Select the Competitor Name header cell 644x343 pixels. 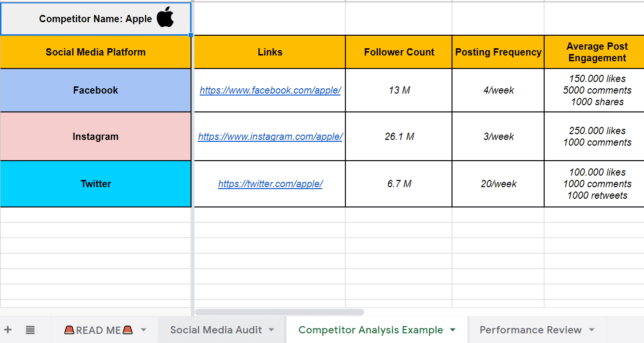coord(96,18)
